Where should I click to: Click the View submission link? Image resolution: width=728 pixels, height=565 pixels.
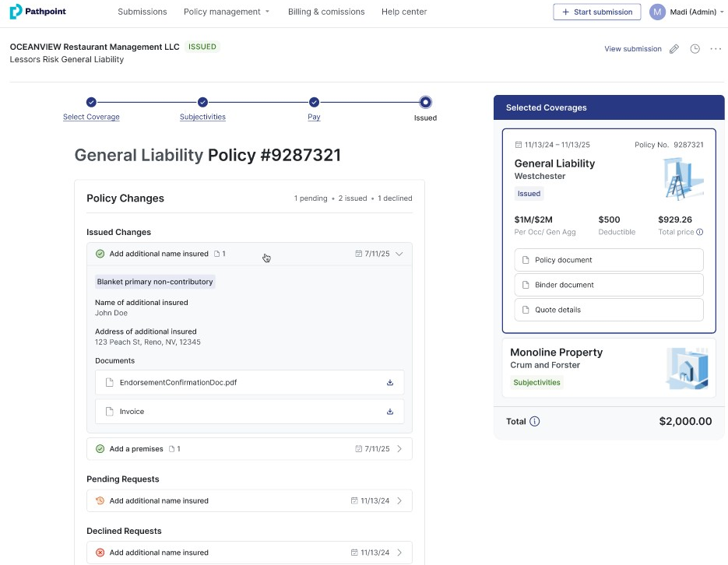pyautogui.click(x=632, y=49)
